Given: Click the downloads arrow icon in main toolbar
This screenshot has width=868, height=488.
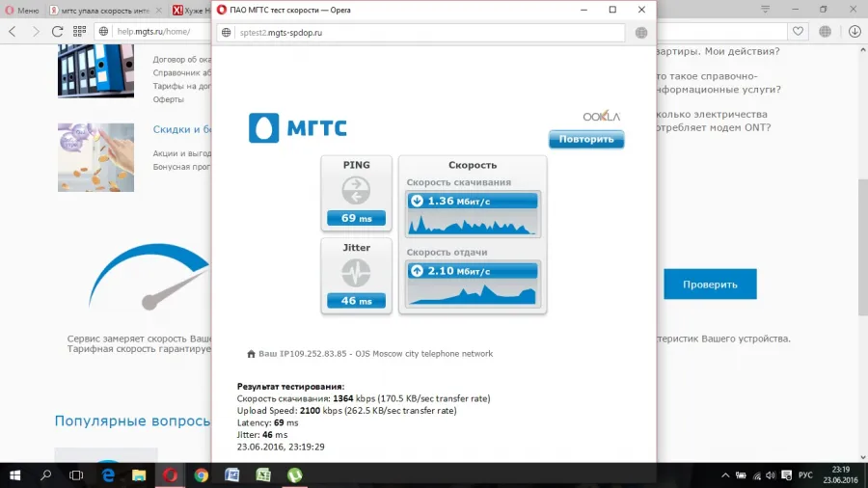Looking at the screenshot, I should [x=854, y=32].
